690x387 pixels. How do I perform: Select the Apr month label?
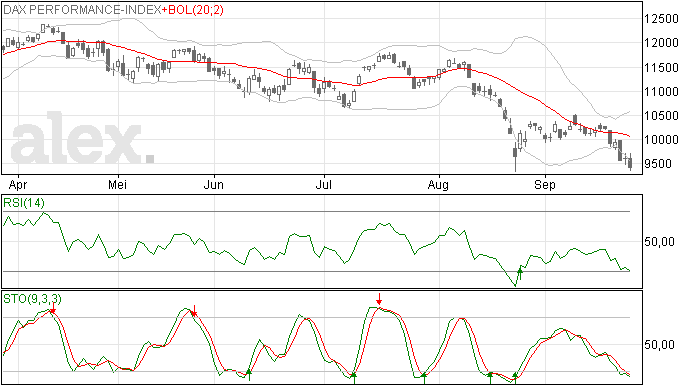pos(18,185)
